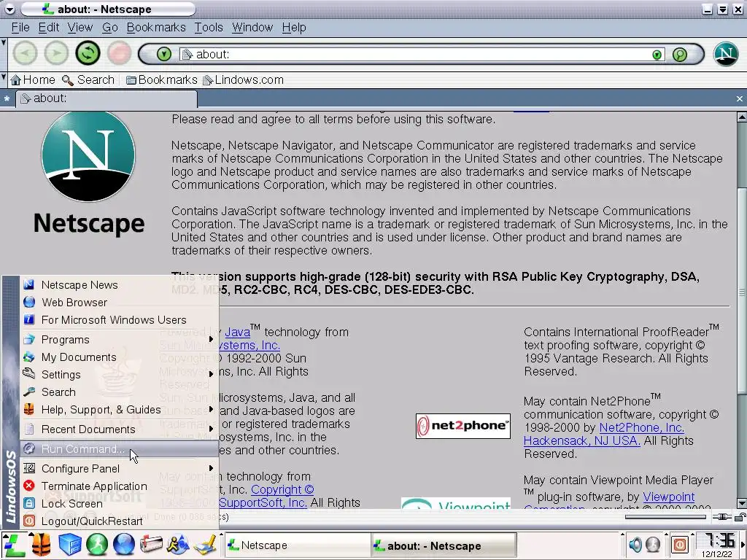747x560 pixels.
Task: Click Search in the personal toolbar
Action: tap(88, 80)
